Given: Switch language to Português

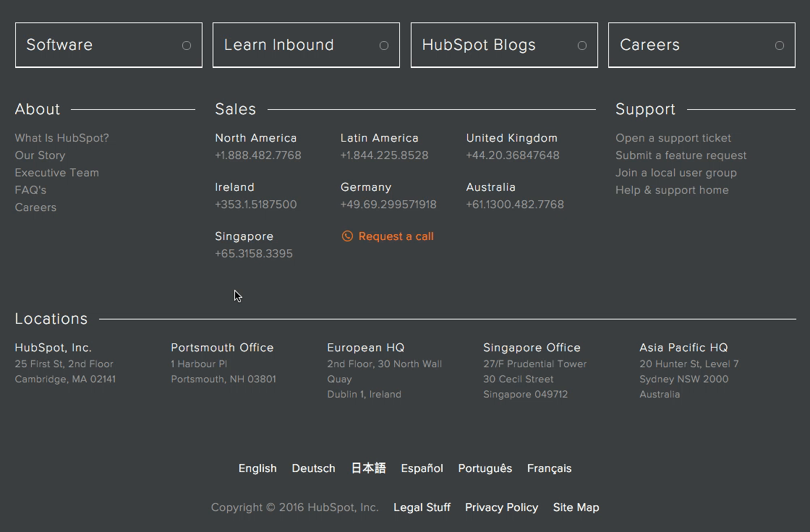Looking at the screenshot, I should pyautogui.click(x=485, y=468).
